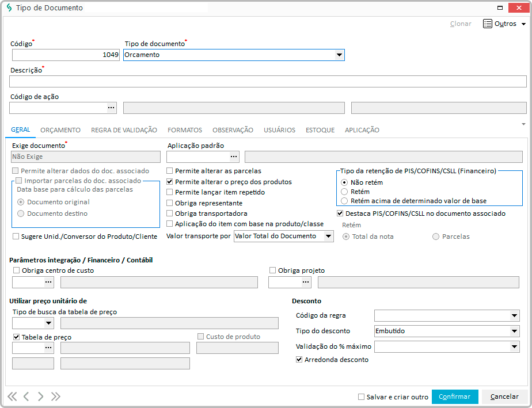
Task: Click the app logo in the title bar
Action: click(9, 7)
